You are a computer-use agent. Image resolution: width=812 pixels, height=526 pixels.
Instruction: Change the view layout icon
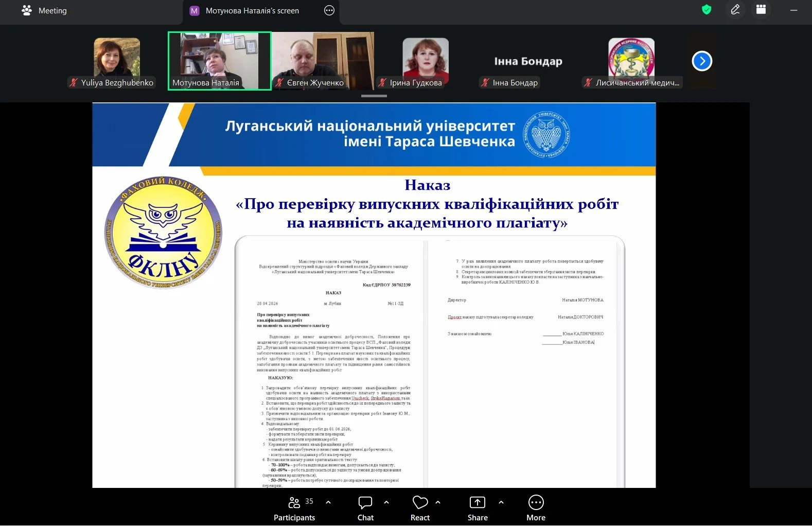[761, 9]
